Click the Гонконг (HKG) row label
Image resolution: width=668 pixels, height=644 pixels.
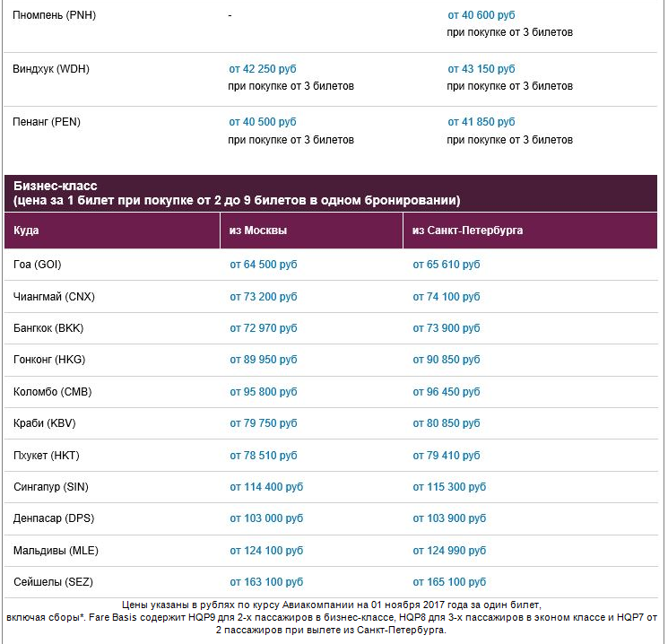tap(49, 360)
